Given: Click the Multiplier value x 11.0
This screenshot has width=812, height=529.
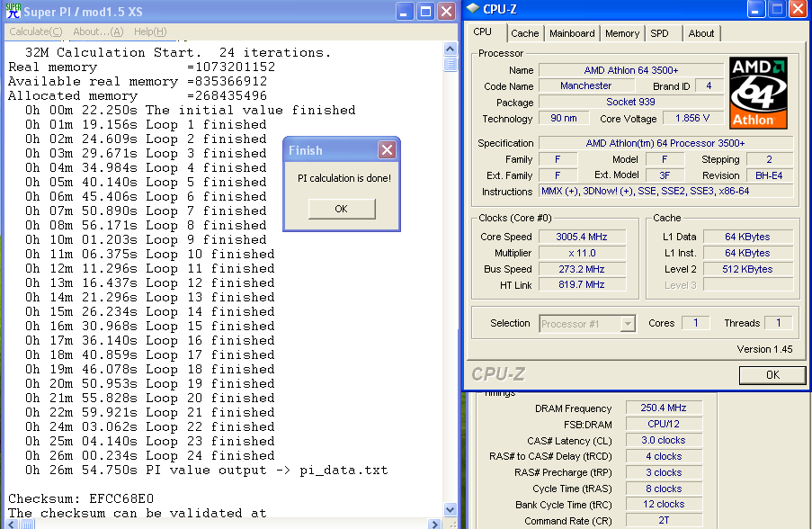Looking at the screenshot, I should click(582, 253).
